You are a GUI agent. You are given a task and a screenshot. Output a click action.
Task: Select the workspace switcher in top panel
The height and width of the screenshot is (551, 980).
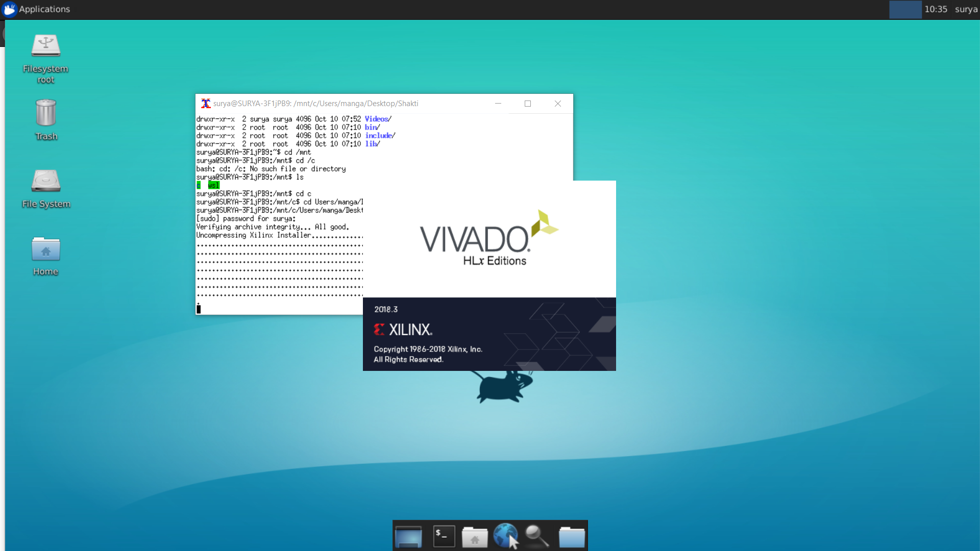click(905, 9)
